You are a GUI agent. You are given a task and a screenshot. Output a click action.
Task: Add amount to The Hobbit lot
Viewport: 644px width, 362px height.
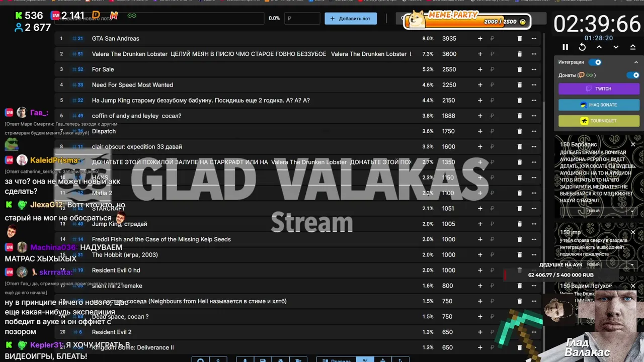480,255
